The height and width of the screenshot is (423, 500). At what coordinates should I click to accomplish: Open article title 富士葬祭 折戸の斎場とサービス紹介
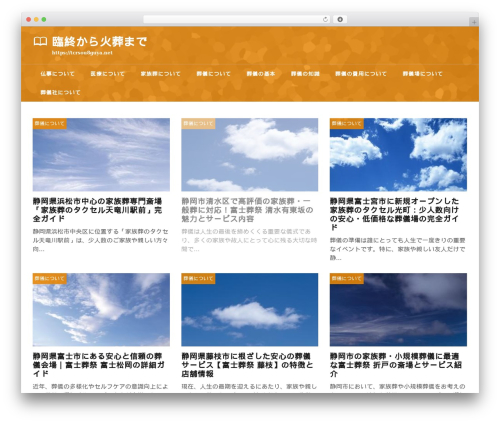pyautogui.click(x=396, y=365)
